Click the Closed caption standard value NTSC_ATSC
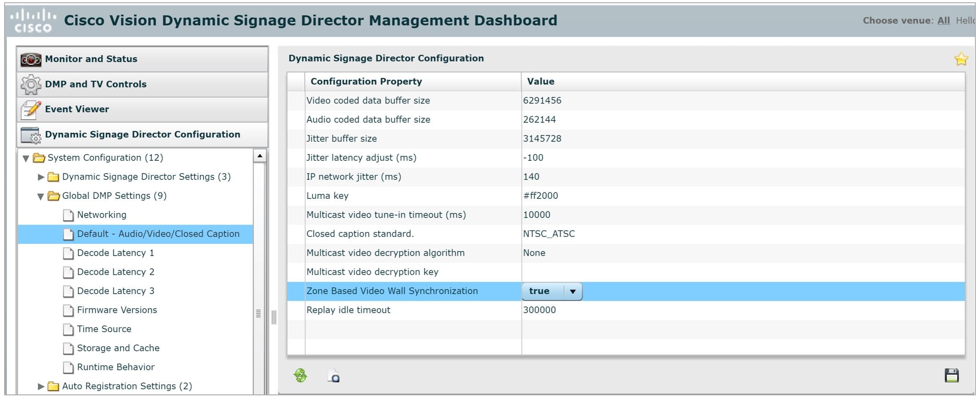 click(549, 234)
